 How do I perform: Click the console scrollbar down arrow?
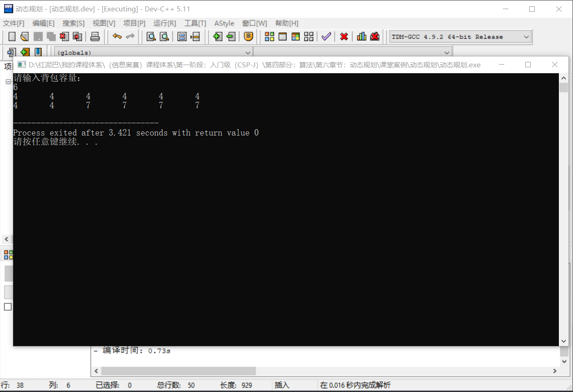pos(563,341)
